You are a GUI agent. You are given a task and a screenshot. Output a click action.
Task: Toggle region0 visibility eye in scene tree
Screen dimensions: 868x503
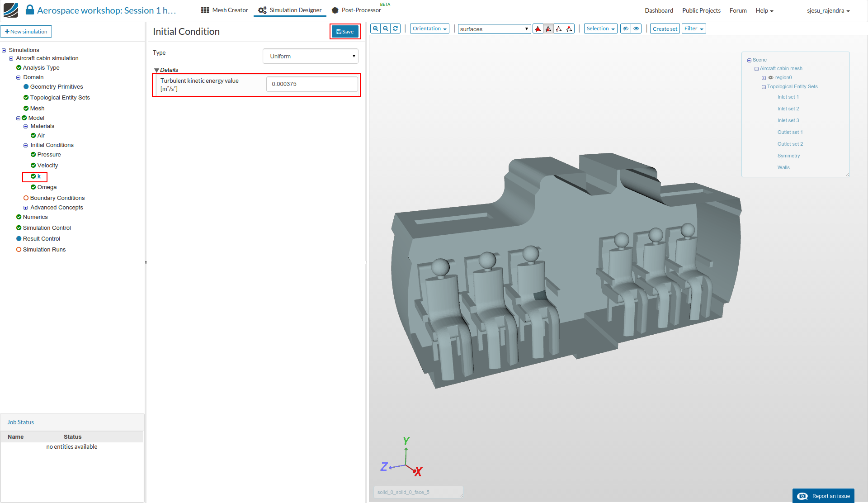(771, 78)
